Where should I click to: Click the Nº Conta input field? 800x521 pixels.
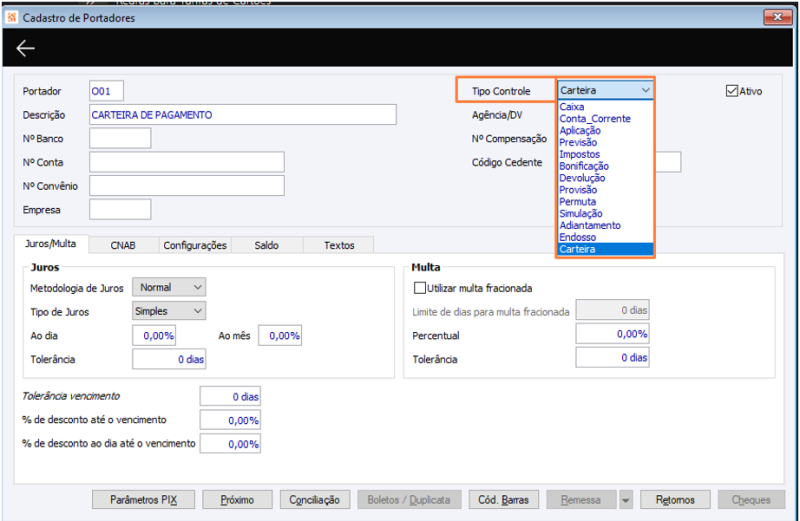[x=187, y=162]
